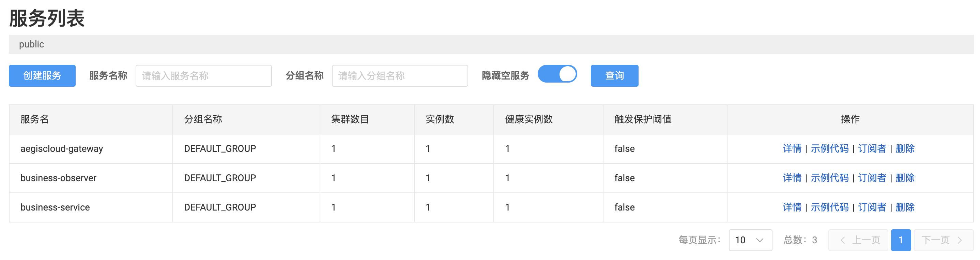Open the 每页显示 page size dropdown
The image size is (980, 260).
pos(750,240)
